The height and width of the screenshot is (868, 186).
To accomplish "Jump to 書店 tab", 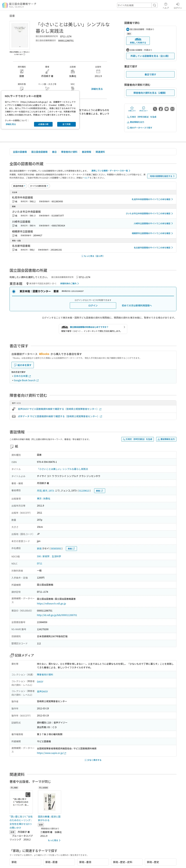I will pyautogui.click(x=54, y=152).
